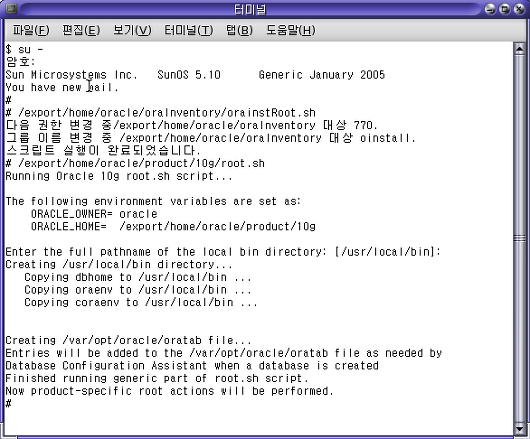Open the 터미널(T) menu

point(189,30)
